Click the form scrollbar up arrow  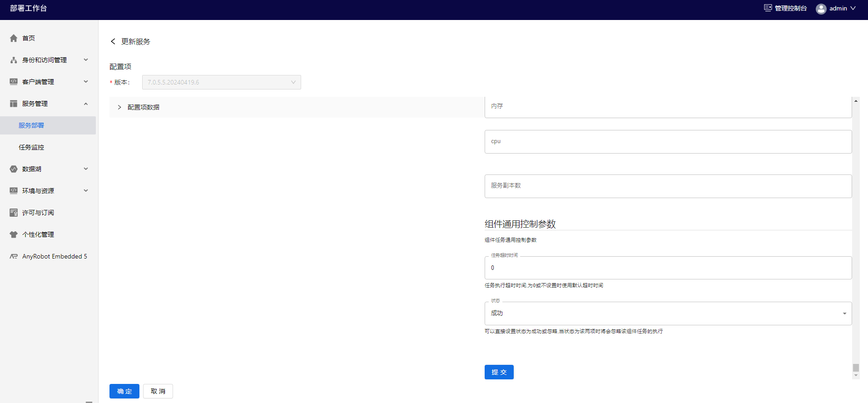click(856, 101)
